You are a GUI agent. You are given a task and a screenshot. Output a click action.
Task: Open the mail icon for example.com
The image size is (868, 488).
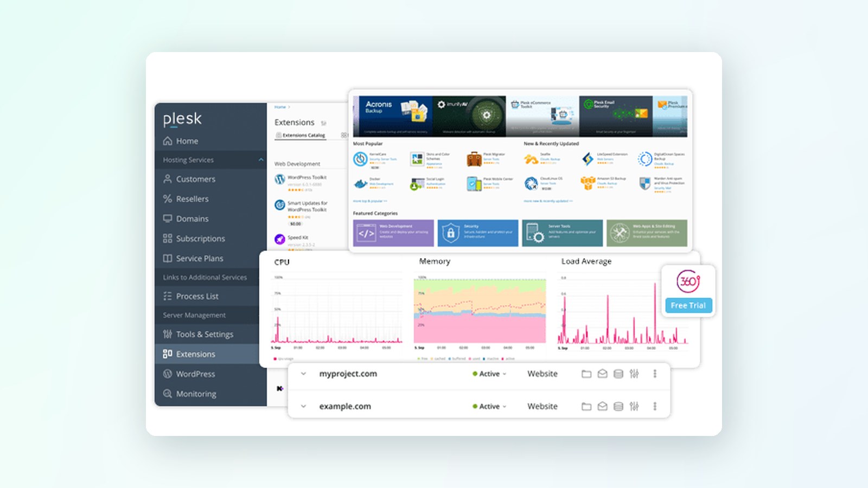(x=602, y=406)
